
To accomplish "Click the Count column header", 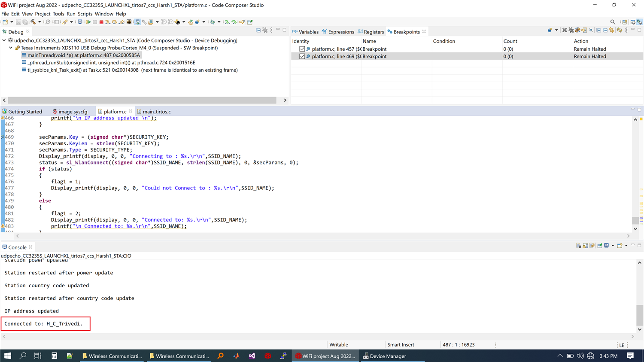I will pos(510,41).
